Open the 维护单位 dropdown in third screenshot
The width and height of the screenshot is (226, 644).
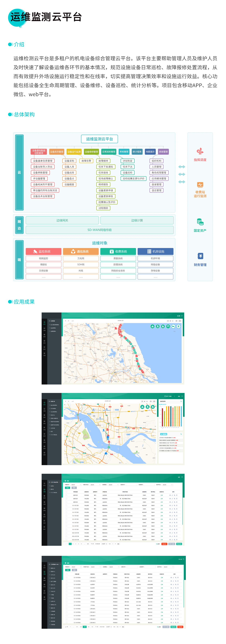(167, 485)
